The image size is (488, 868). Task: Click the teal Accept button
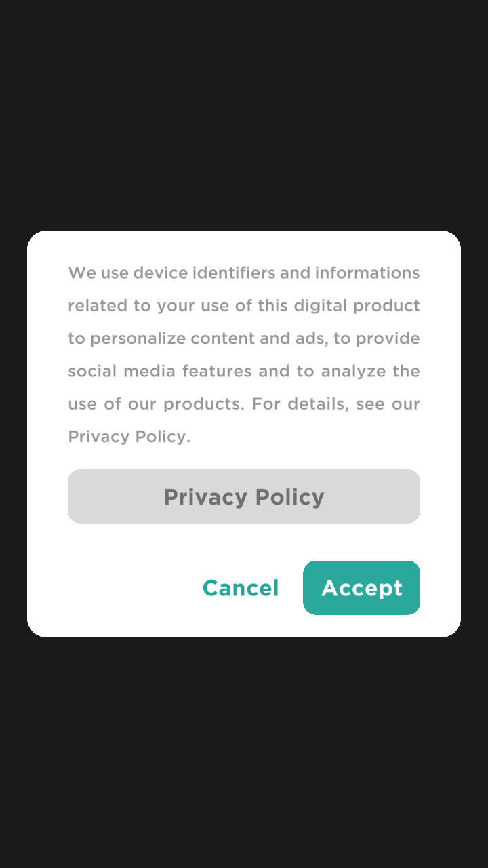(x=361, y=588)
